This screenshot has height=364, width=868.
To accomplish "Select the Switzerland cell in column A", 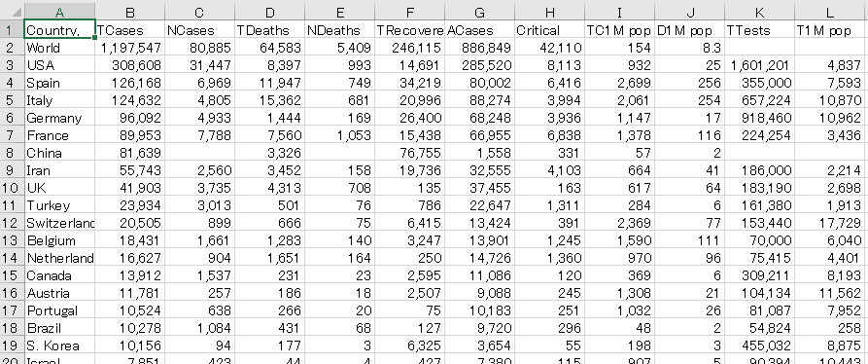I will tap(60, 223).
